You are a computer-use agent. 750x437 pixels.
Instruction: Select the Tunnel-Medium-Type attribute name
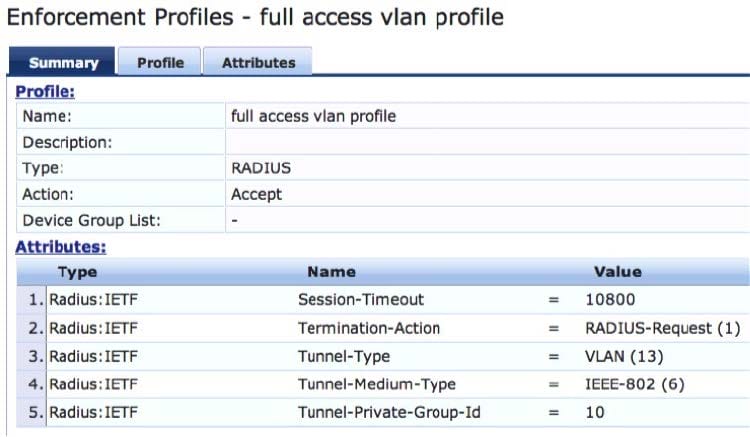[x=377, y=384]
